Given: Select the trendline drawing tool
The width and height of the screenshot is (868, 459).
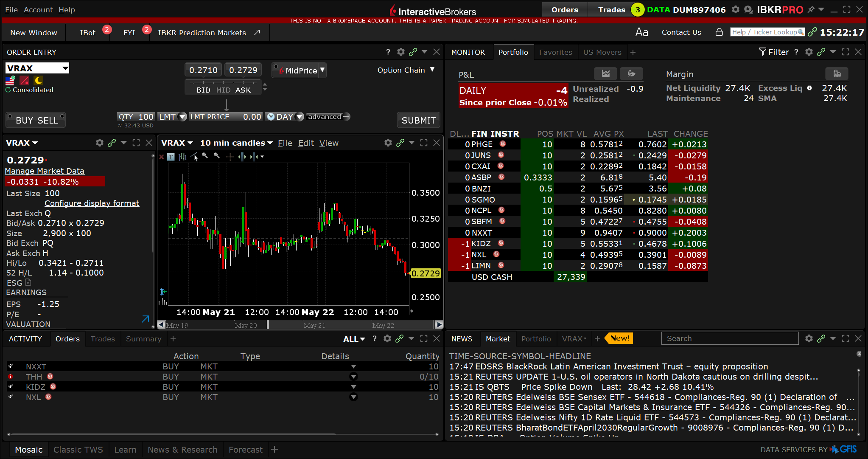Looking at the screenshot, I should pos(194,157).
